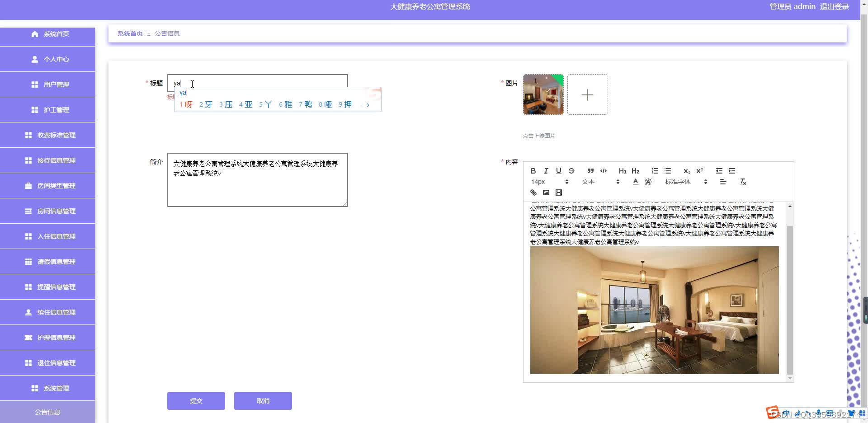Decrease indent in the editor
The height and width of the screenshot is (423, 868).
(719, 171)
